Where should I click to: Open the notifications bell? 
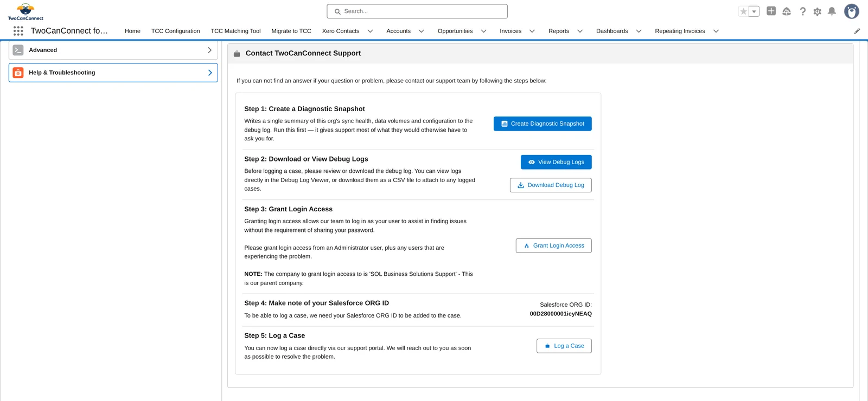tap(832, 11)
